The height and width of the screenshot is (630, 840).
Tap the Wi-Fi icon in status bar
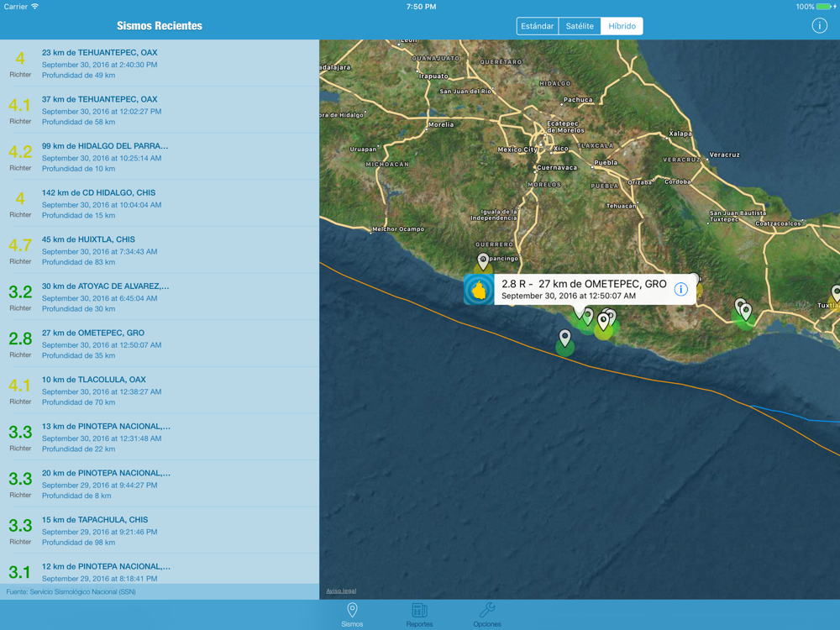tap(34, 7)
